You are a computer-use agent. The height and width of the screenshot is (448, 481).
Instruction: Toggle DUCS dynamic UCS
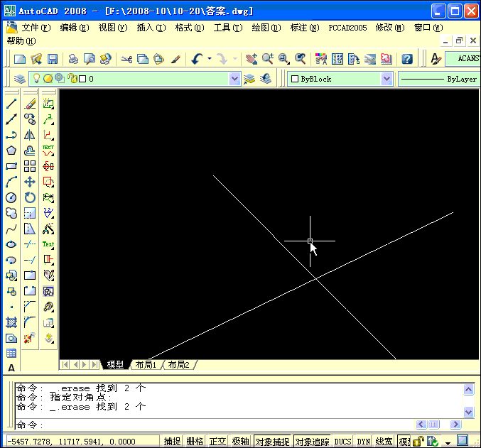(x=342, y=442)
